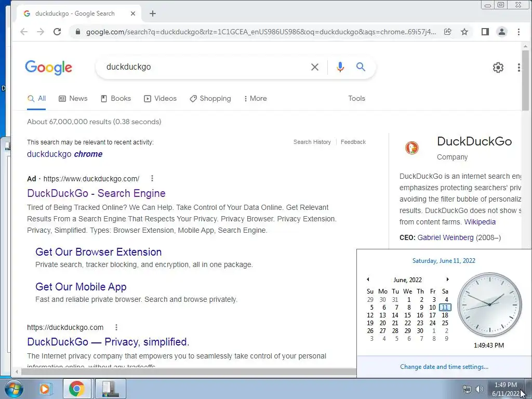The height and width of the screenshot is (399, 532).
Task: Open DuckDuckGo - Search Engine ad link
Action: [96, 193]
